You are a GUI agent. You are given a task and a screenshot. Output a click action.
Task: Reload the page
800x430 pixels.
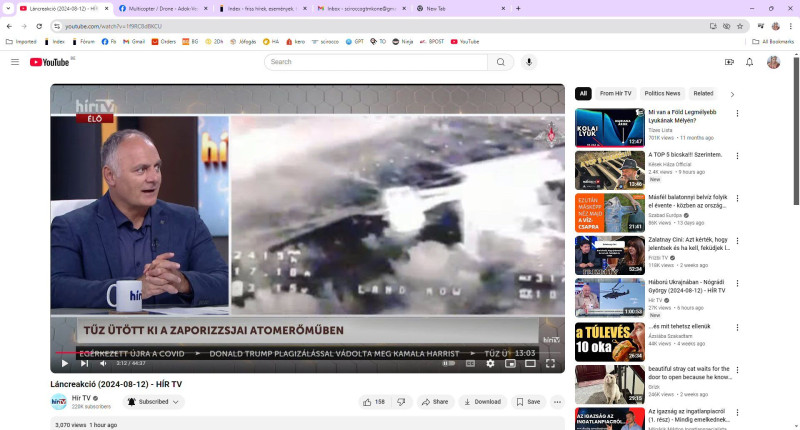coord(39,26)
